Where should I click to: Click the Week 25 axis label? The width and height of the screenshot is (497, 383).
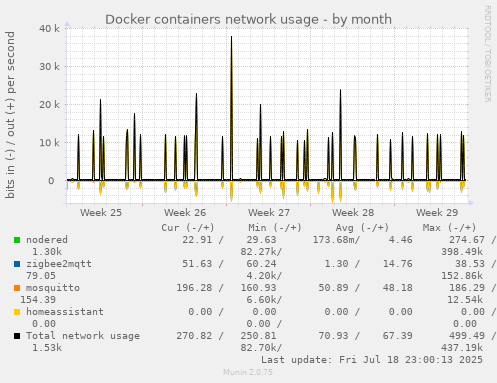tap(101, 213)
